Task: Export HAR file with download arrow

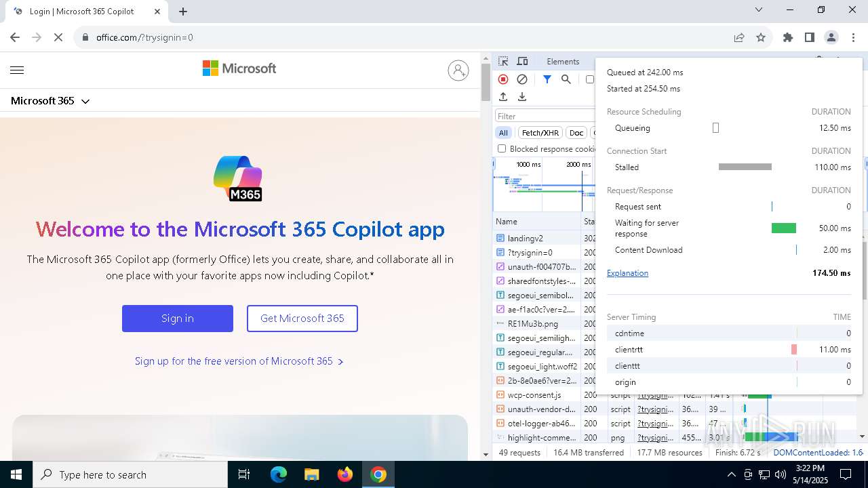Action: (522, 97)
